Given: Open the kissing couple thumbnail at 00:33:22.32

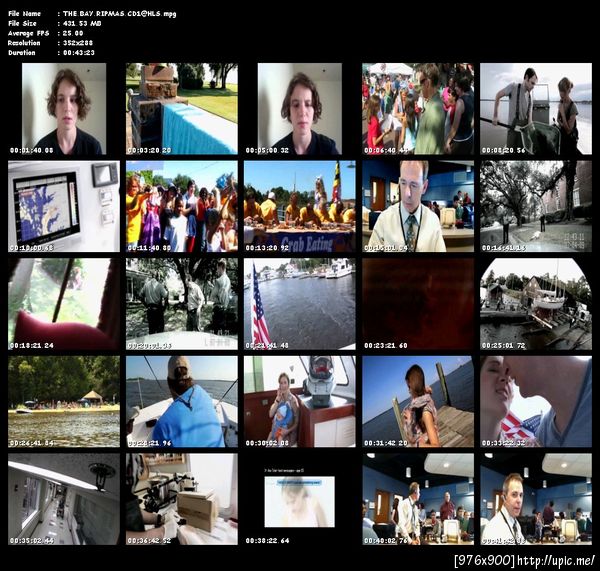Looking at the screenshot, I should pos(536,402).
